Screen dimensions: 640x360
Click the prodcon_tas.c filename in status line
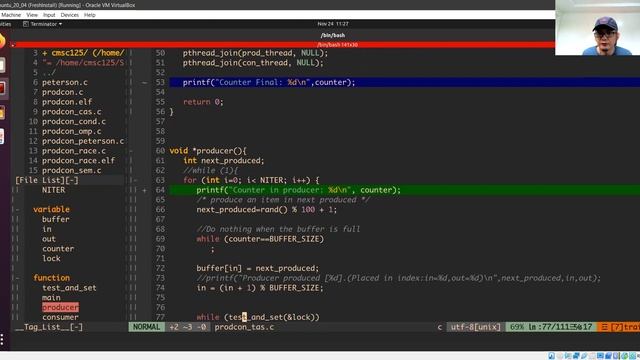pos(244,327)
